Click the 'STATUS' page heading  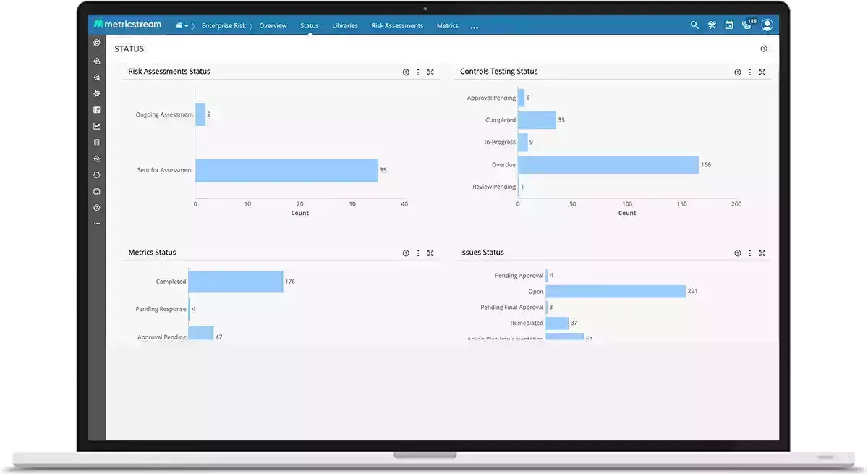pyautogui.click(x=129, y=49)
